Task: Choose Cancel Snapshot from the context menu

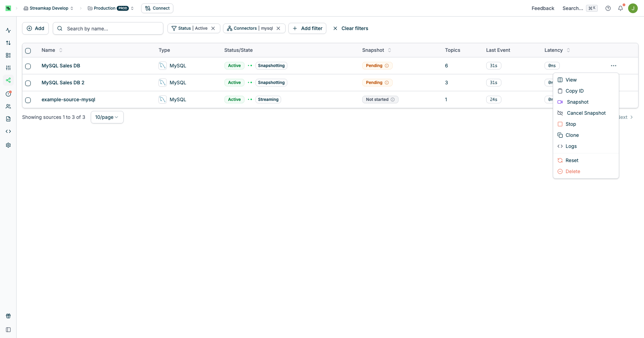Action: tap(586, 113)
